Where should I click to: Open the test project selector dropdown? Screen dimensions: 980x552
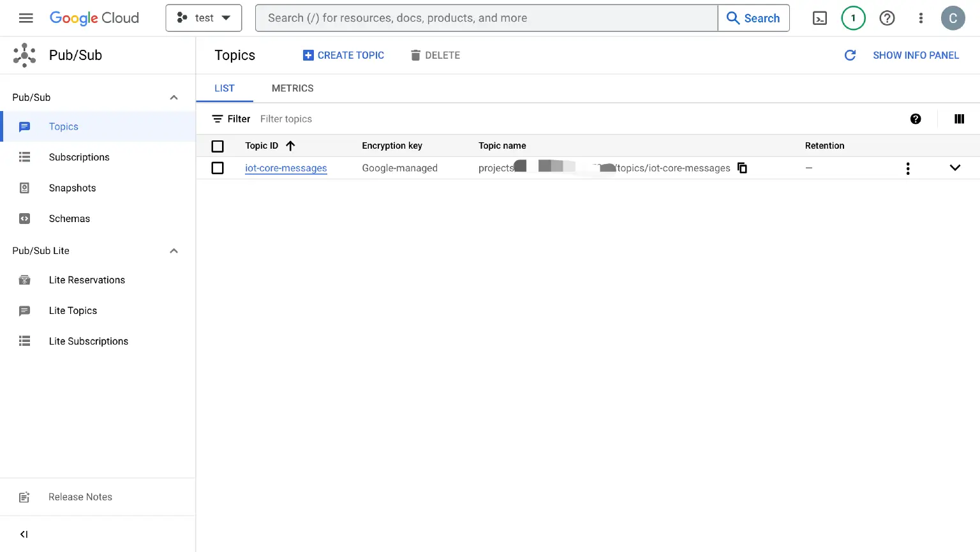[x=204, y=18]
